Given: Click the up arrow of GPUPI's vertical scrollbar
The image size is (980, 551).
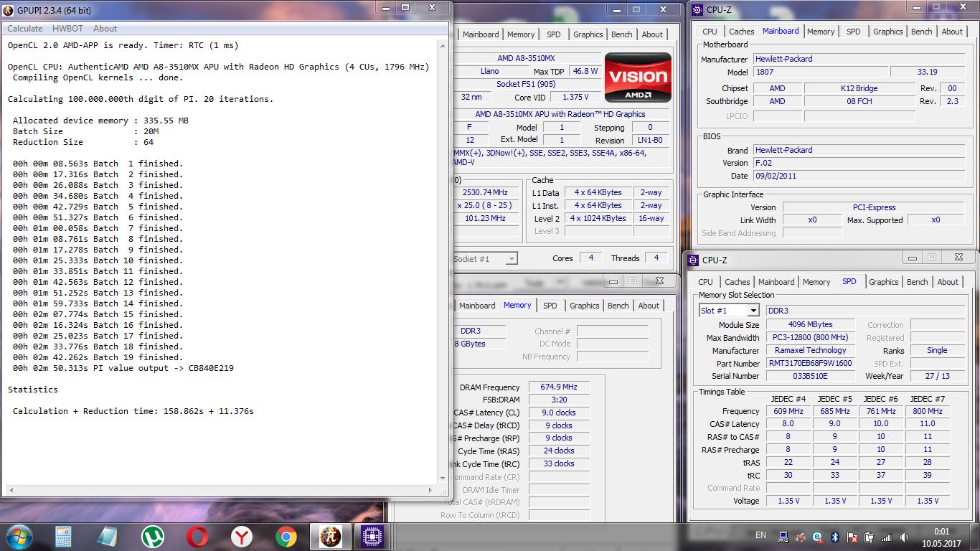Looking at the screenshot, I should [x=443, y=44].
